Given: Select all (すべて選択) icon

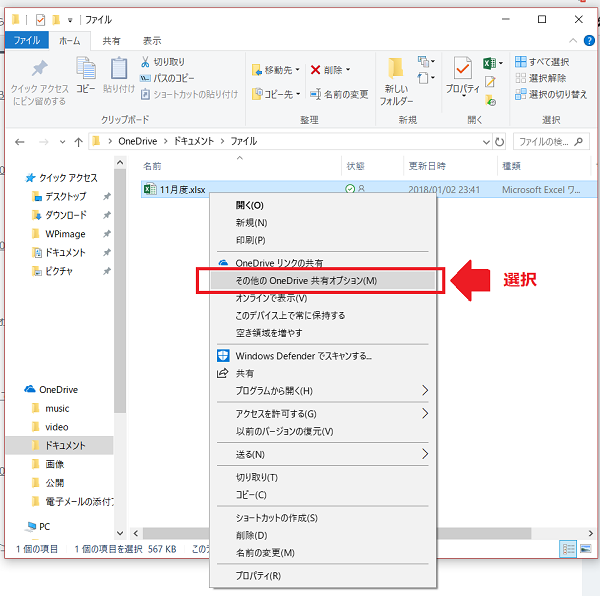Looking at the screenshot, I should pos(520,62).
